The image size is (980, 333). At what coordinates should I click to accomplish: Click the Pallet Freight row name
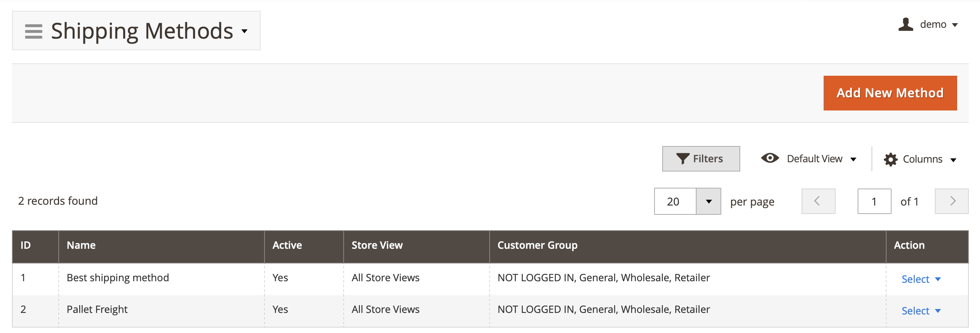(97, 309)
